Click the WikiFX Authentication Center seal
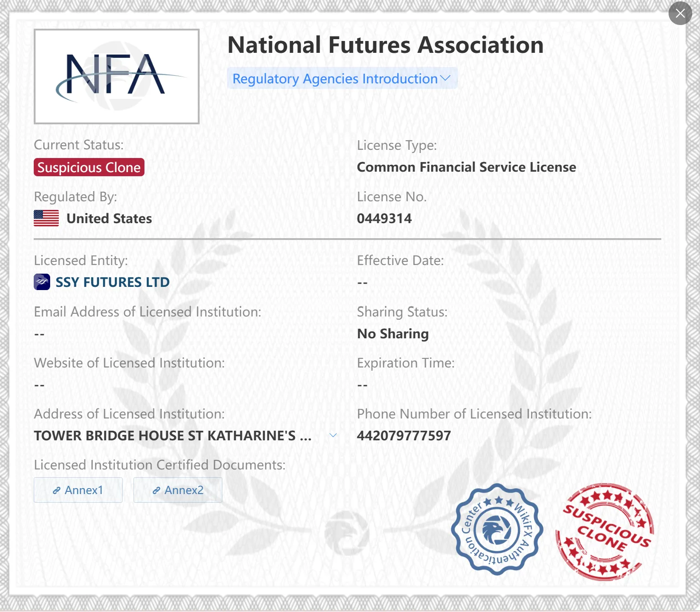This screenshot has width=700, height=612. click(497, 530)
